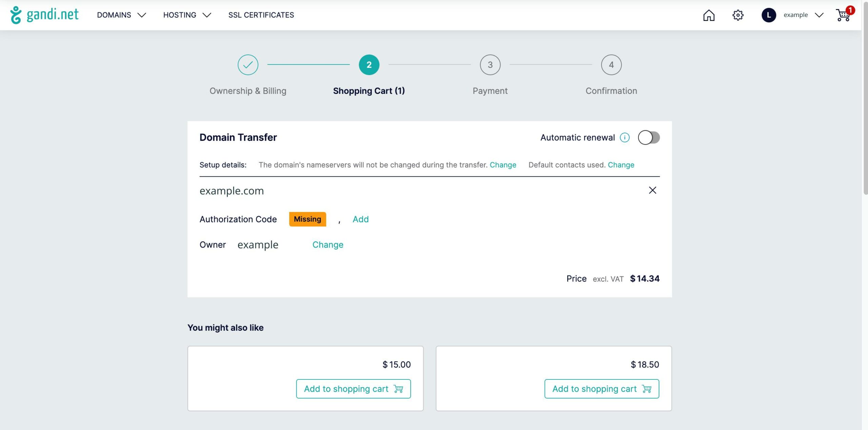Viewport: 868px width, 430px height.
Task: Click Add next to Authorization Code
Action: click(x=360, y=219)
